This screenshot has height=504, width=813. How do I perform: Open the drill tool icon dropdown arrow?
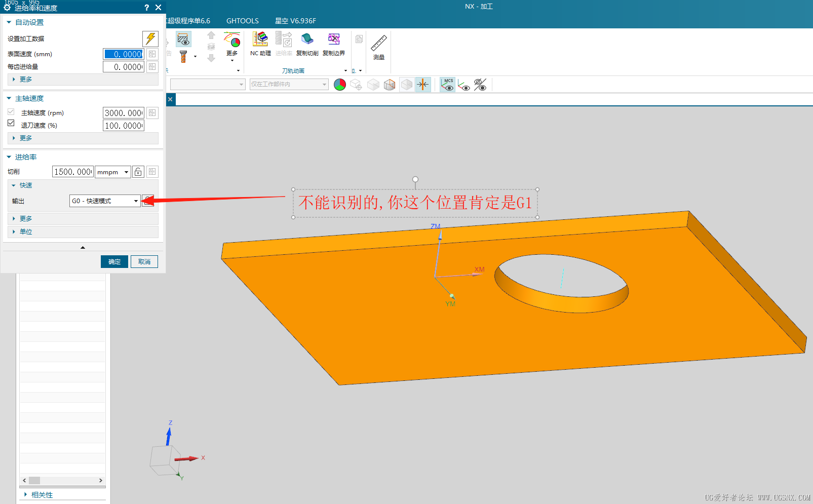tap(196, 57)
